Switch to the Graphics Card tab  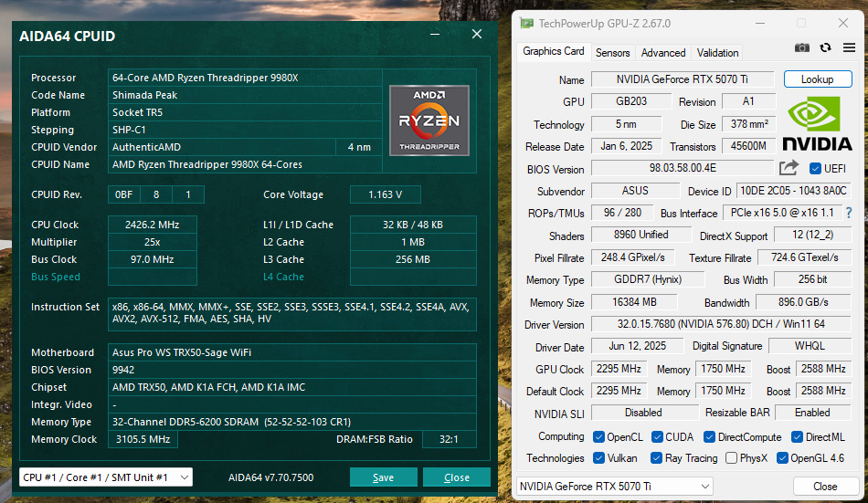click(553, 51)
